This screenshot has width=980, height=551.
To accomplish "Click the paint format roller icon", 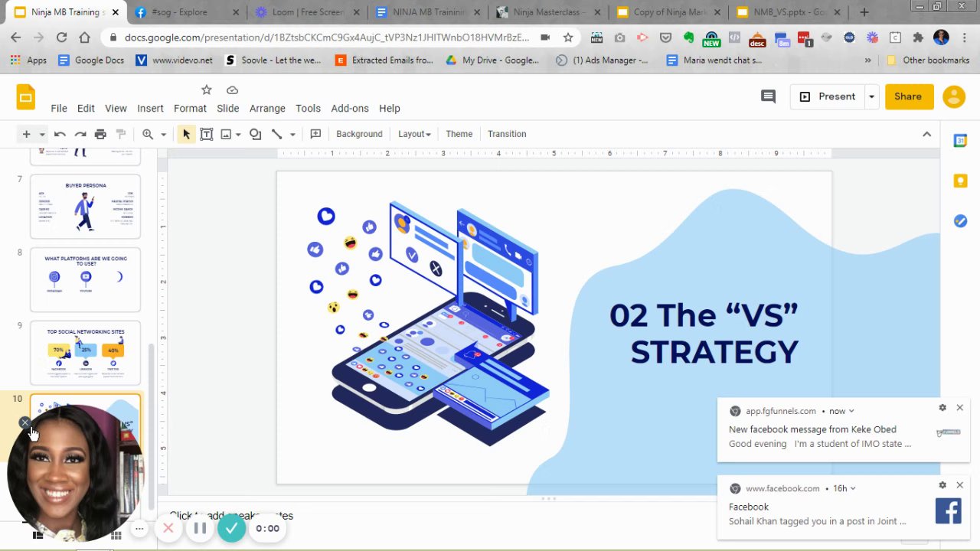I will 120,134.
